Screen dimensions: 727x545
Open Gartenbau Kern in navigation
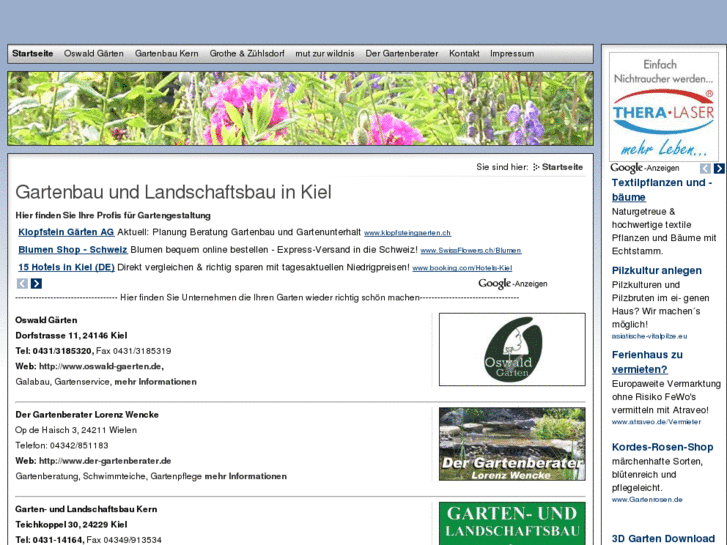166,54
